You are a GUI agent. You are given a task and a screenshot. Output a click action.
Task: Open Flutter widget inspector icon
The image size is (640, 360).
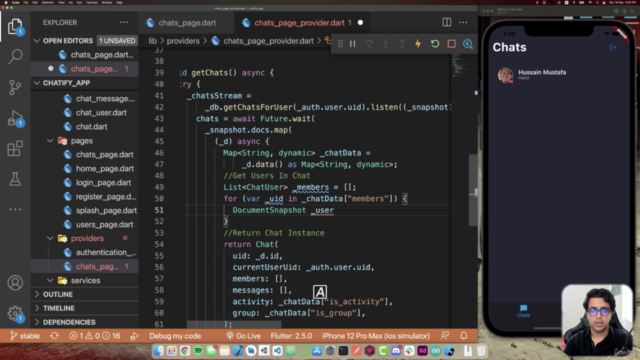tap(468, 44)
